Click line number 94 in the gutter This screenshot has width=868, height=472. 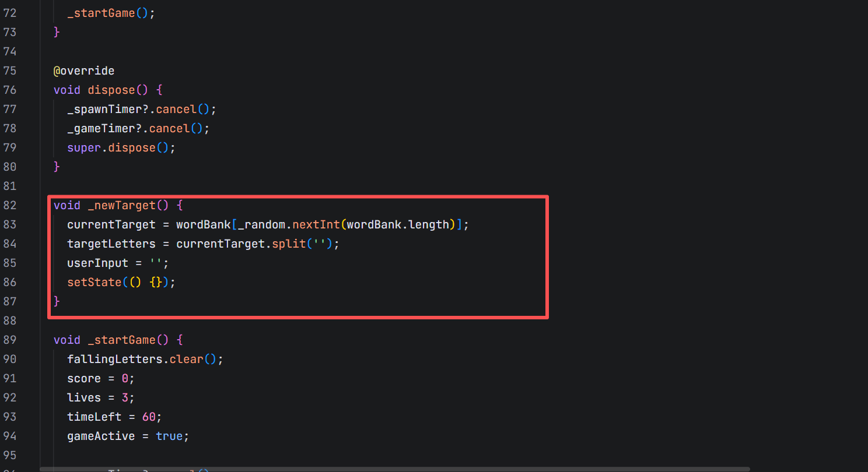[x=10, y=436]
